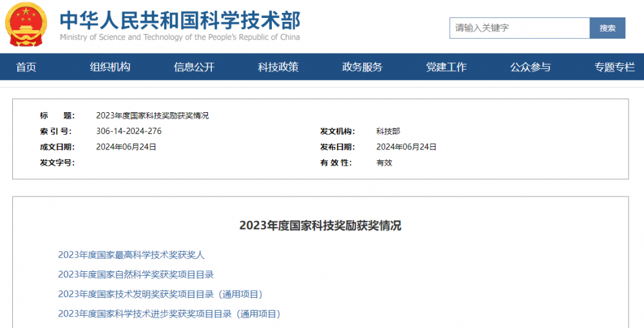Go to 首页 in navigation bar
The image size is (644, 328).
[x=26, y=67]
